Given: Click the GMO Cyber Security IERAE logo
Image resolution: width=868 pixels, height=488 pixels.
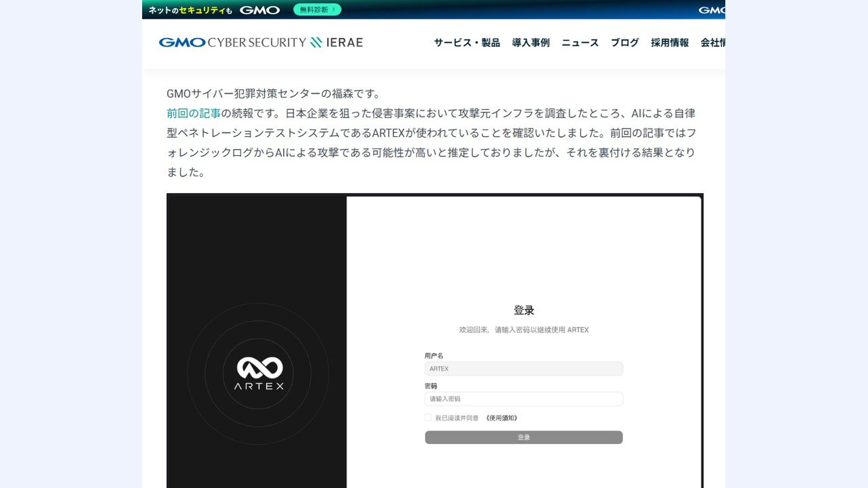Looking at the screenshot, I should click(260, 42).
